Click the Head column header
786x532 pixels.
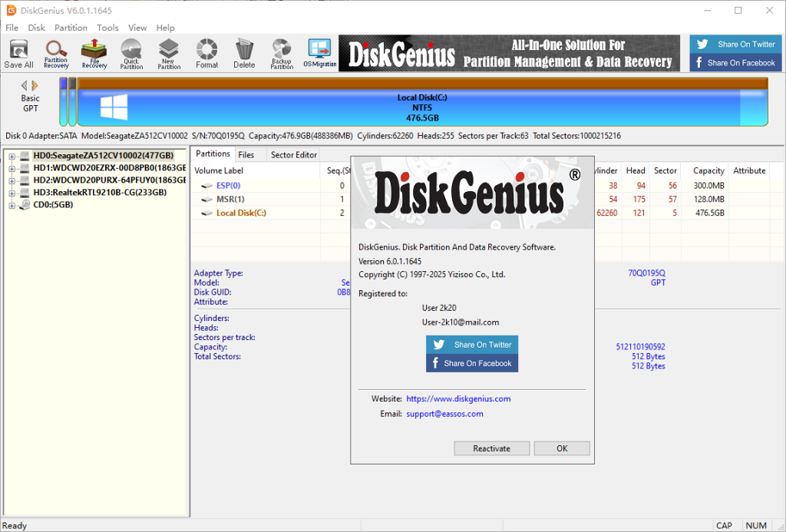pyautogui.click(x=635, y=170)
